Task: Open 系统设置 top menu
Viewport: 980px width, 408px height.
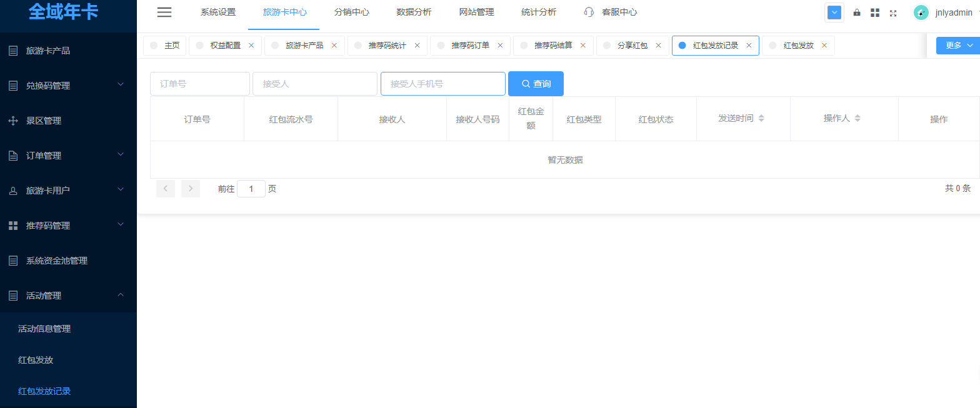Action: 218,12
